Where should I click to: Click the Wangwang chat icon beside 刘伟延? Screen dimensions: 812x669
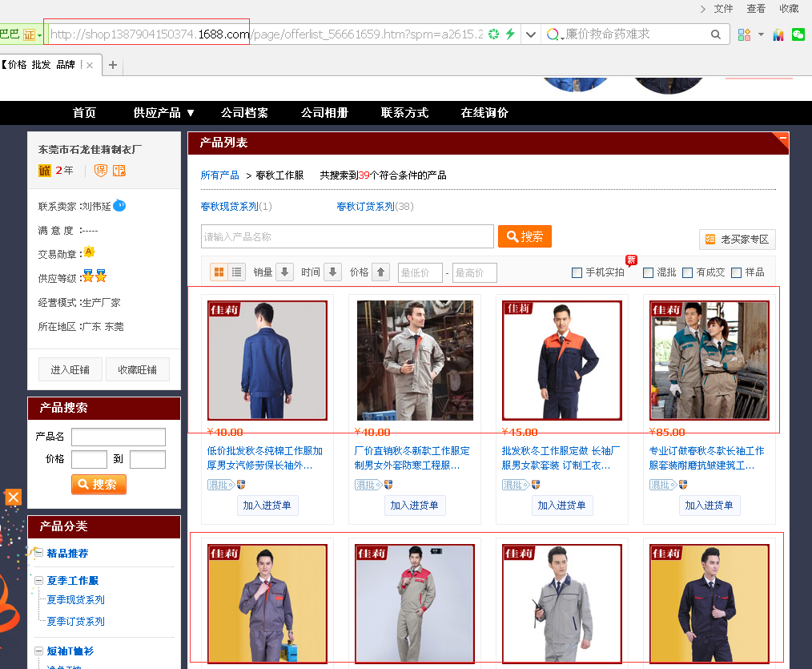coord(119,206)
